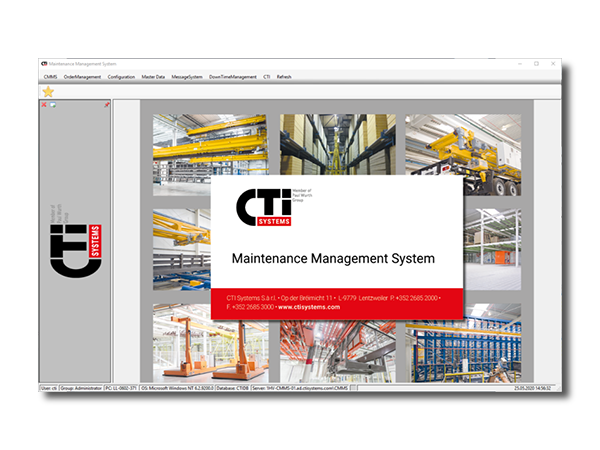The width and height of the screenshot is (600, 450).
Task: Click 'User: cti' in status bar
Action: [x=49, y=388]
